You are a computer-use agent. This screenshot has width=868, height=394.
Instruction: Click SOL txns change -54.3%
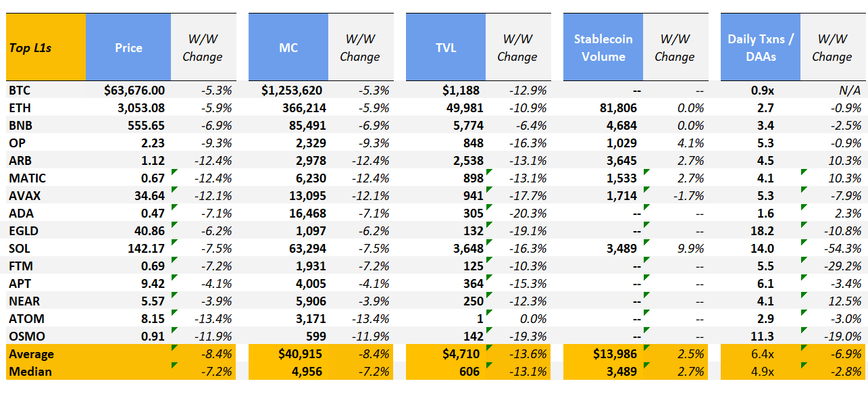tap(844, 248)
